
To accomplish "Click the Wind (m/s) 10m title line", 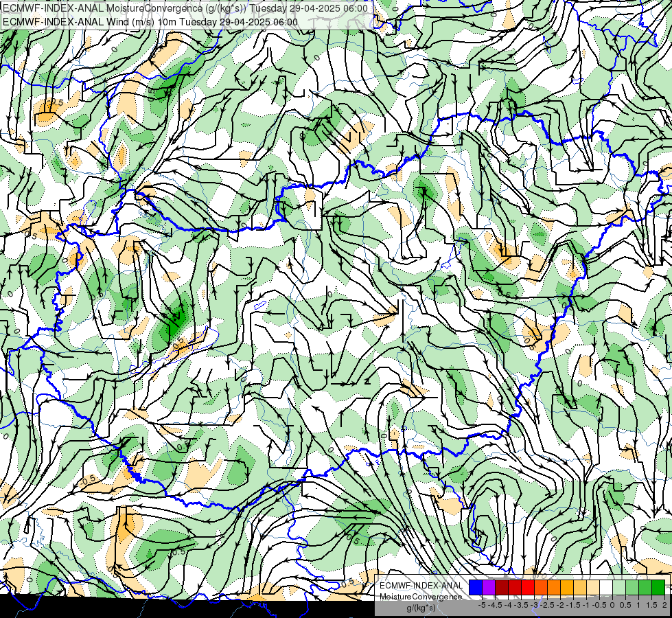I will point(150,21).
